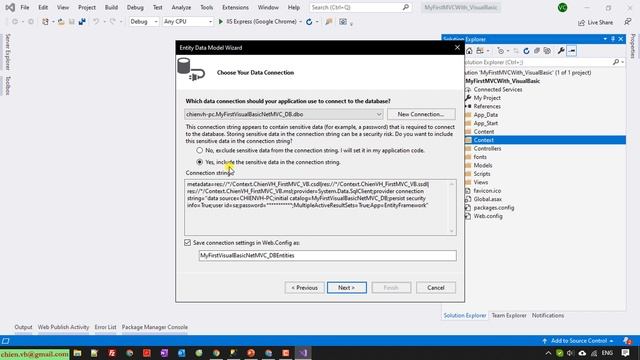
Task: Click the Switch Views icon in Solution Explorer
Action: (480, 51)
